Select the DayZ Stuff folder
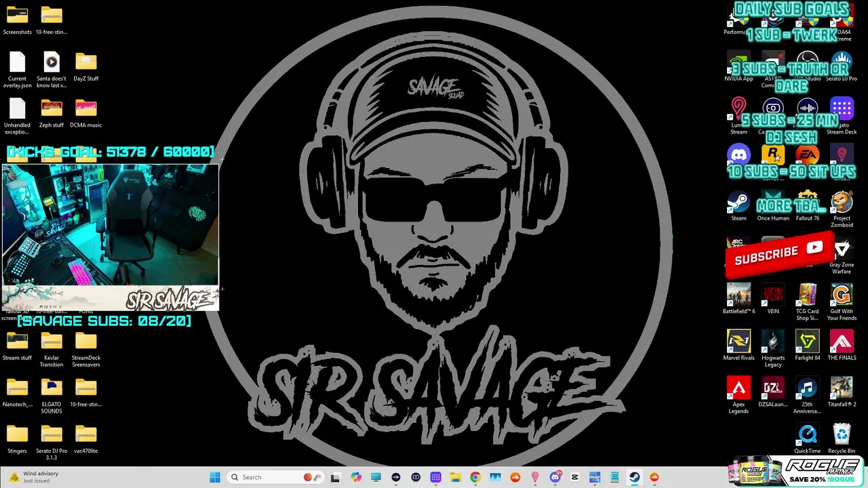The width and height of the screenshot is (868, 488). [x=86, y=67]
